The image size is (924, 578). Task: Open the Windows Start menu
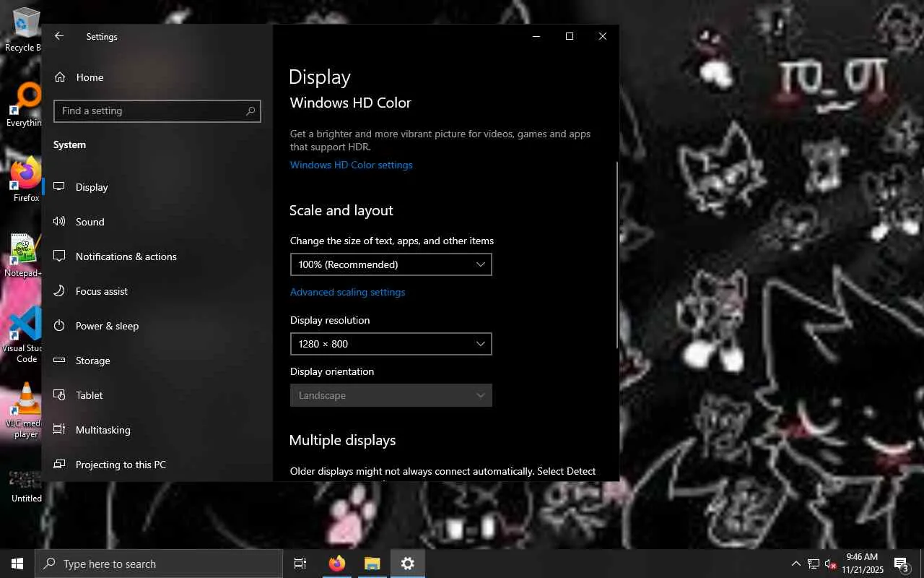coord(17,564)
